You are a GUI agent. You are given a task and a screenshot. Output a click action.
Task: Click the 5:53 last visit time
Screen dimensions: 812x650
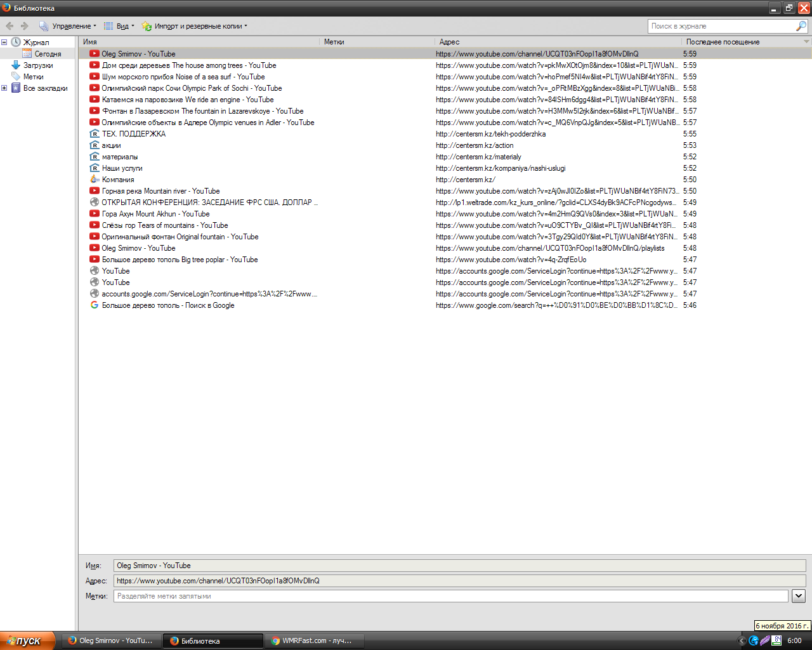coord(690,145)
